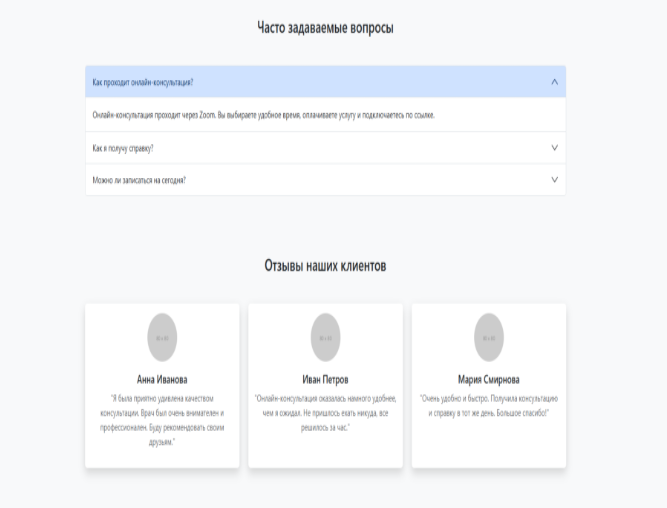Select the name "Мария Смирнова"
The image size is (667, 508).
489,379
